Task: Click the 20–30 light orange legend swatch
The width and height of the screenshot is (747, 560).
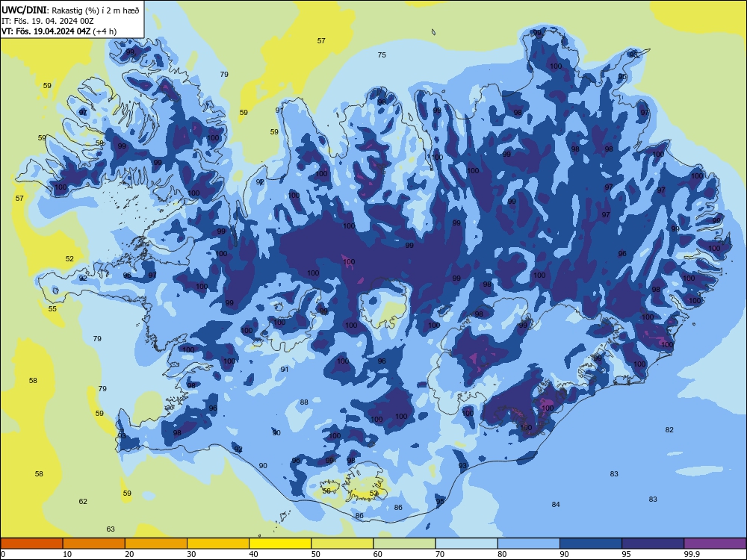Action: pyautogui.click(x=156, y=544)
